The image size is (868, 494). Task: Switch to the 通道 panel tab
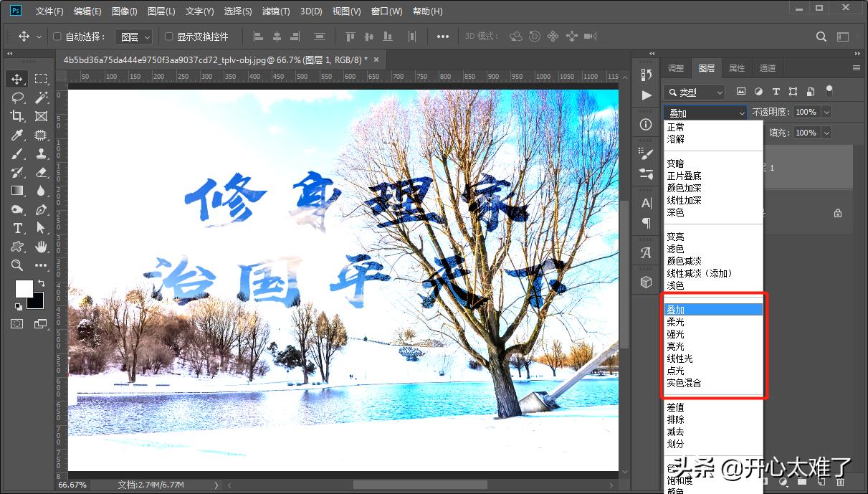(x=768, y=68)
